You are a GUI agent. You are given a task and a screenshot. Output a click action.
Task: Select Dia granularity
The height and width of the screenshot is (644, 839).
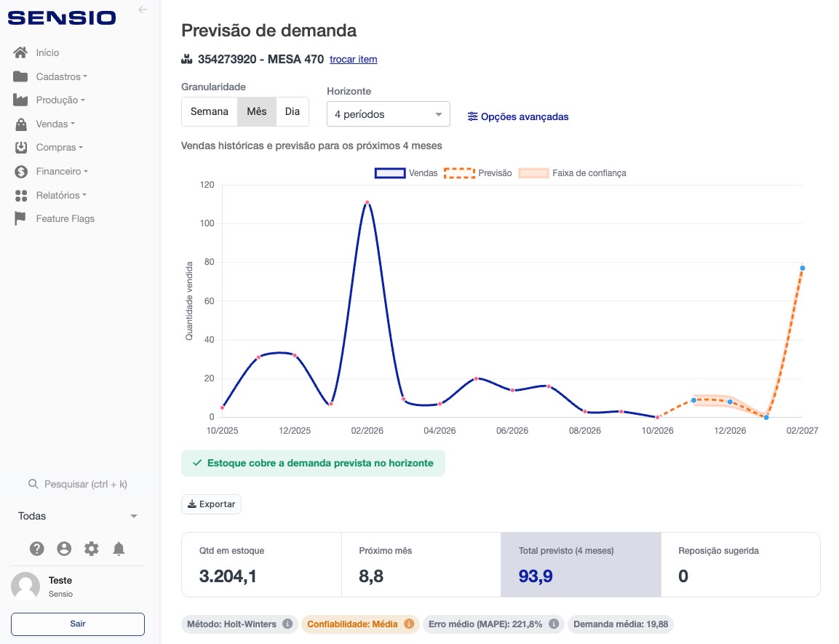(x=292, y=112)
